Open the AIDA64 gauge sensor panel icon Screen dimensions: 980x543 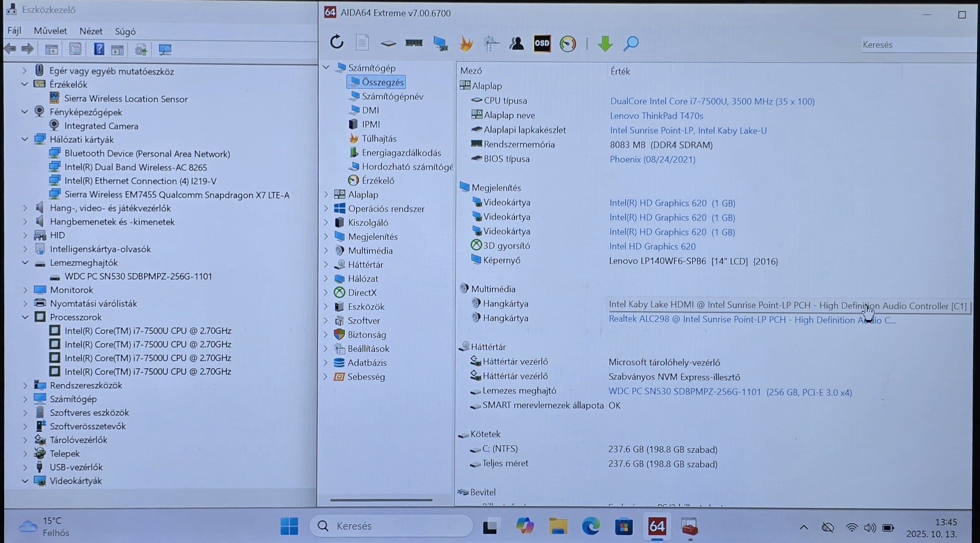pos(568,44)
